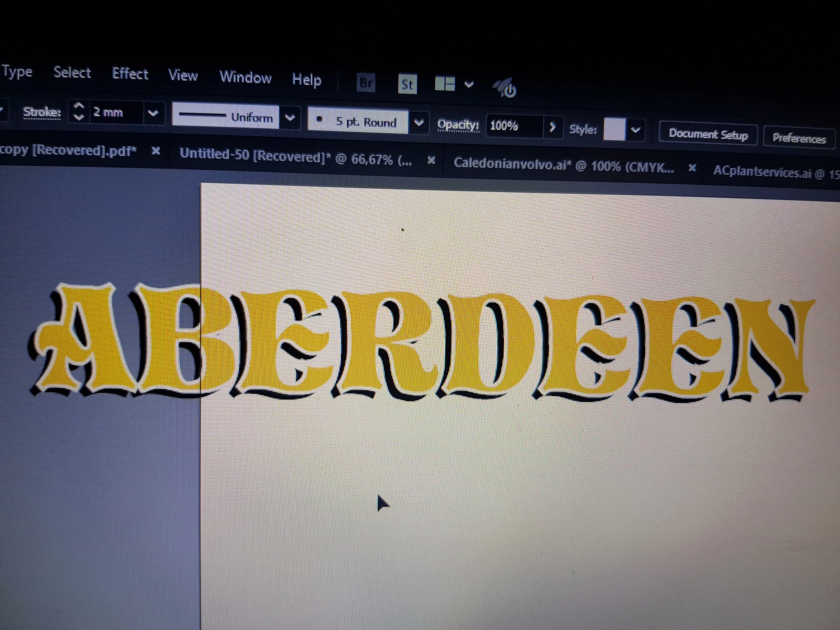
Task: Open the Arrange Documents dropdown chevron
Action: [x=469, y=84]
